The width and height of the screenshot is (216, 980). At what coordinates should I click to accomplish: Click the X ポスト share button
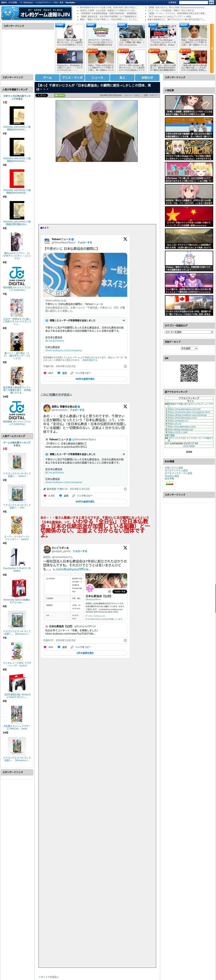[x=42, y=96]
